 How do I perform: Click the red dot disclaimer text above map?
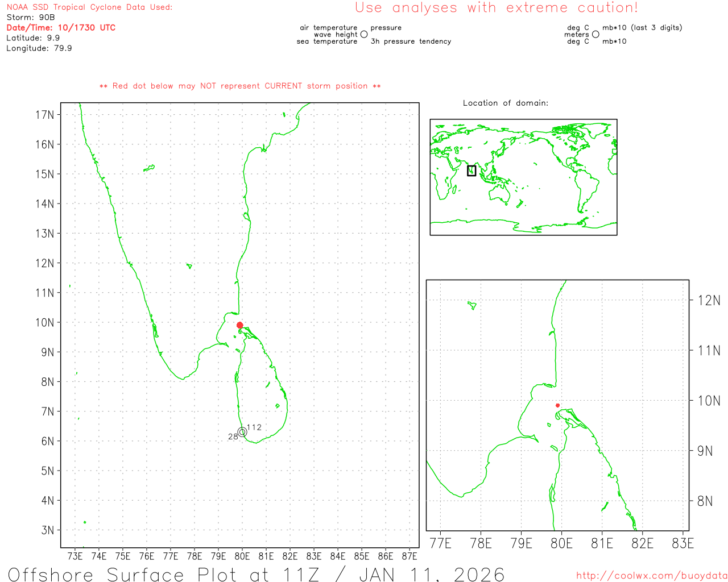click(240, 86)
